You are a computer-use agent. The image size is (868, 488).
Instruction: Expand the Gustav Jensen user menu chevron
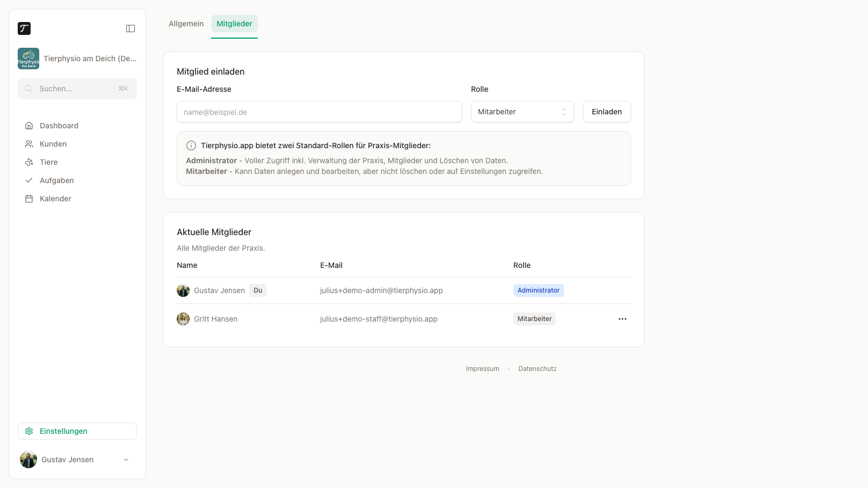coord(126,460)
